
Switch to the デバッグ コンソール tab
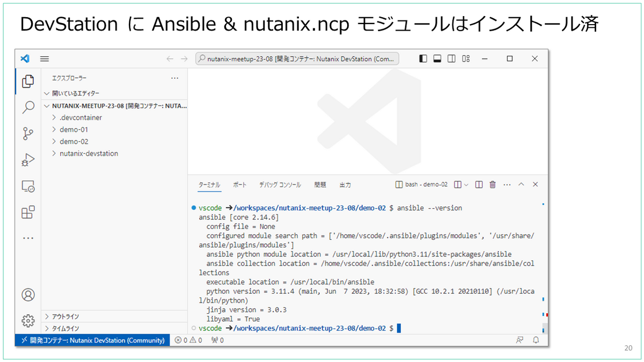point(280,184)
